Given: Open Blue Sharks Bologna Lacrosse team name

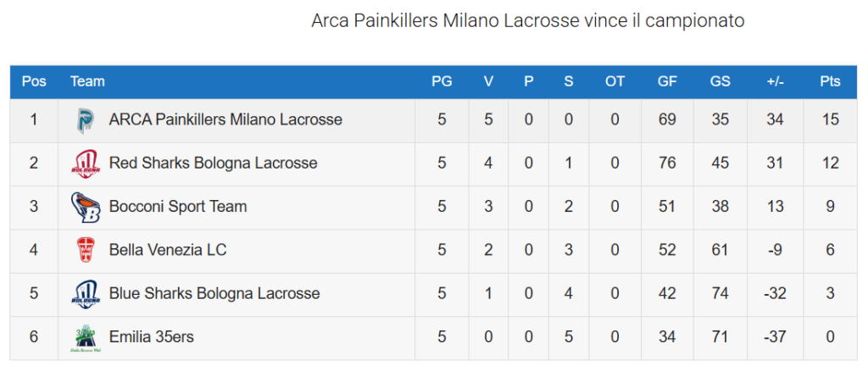Looking at the screenshot, I should pyautogui.click(x=214, y=293).
